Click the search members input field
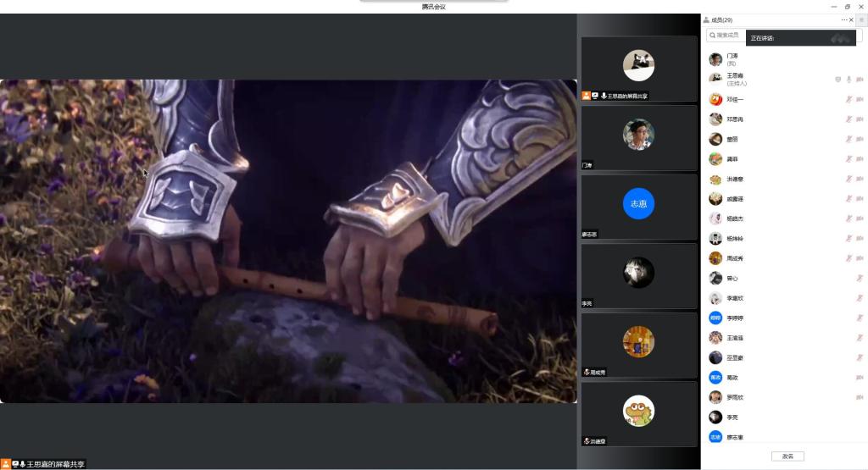The image size is (868, 470). pos(726,35)
